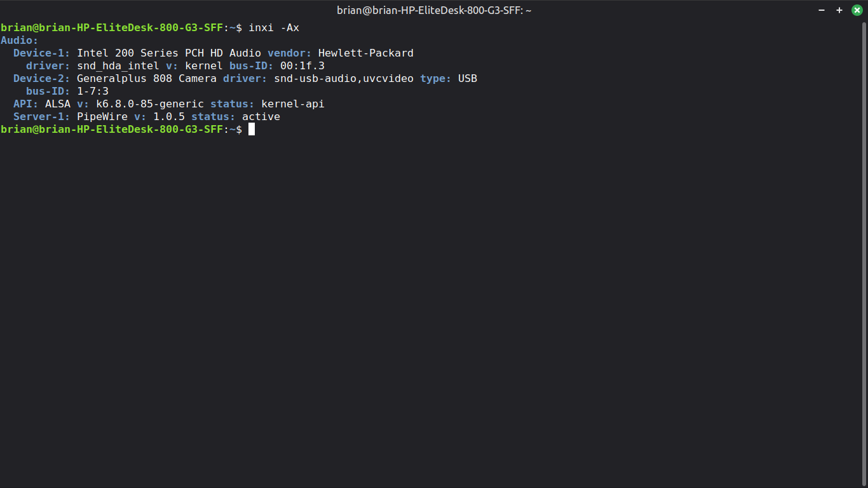Click the bus-ID value 00:1f.3
Viewport: 868px width, 488px height.
tap(302, 66)
